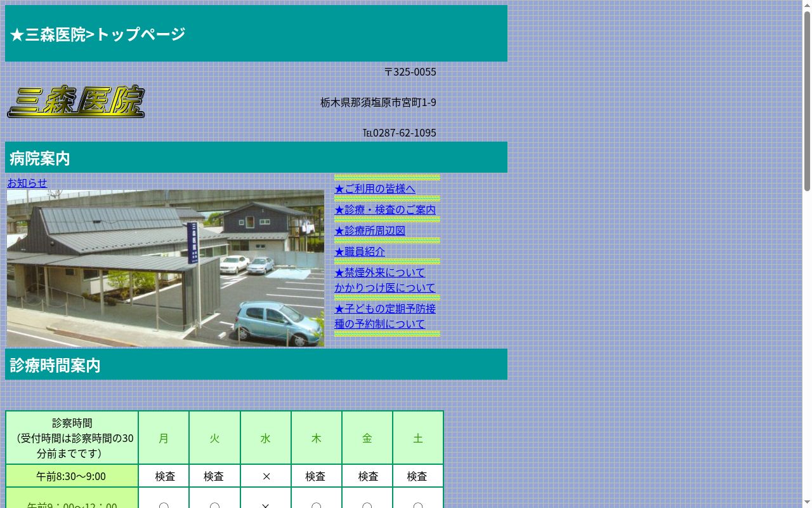Click the address 栃木県那須塩原市宮町1-9
This screenshot has width=812, height=508.
tap(378, 102)
